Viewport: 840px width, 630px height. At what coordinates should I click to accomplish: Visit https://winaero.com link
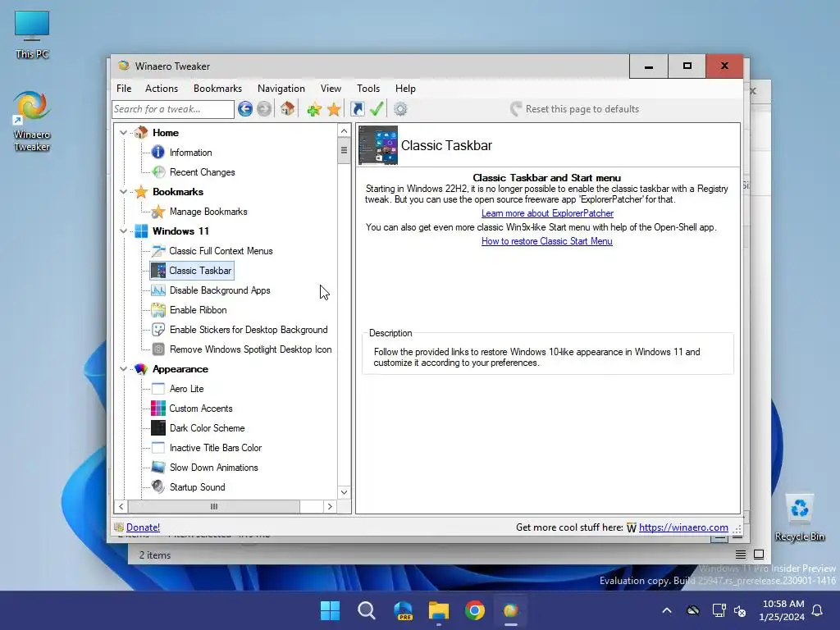683,527
